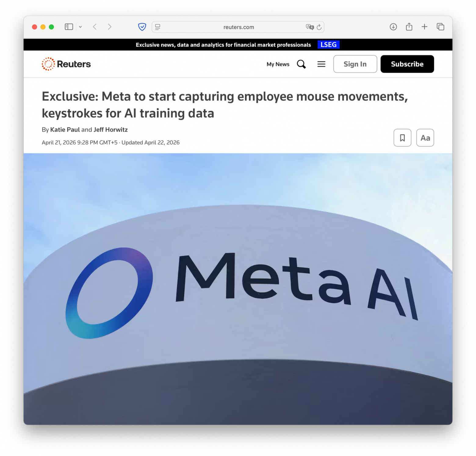Click the Sign In button
Viewport: 476px width, 456px height.
click(x=355, y=64)
